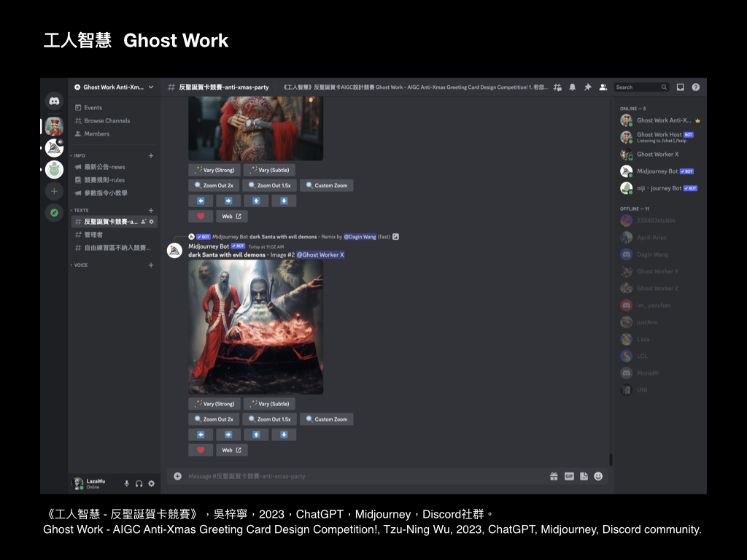The width and height of the screenshot is (747, 560).
Task: Click lower Vary (Subtle) button
Action: pyautogui.click(x=270, y=404)
